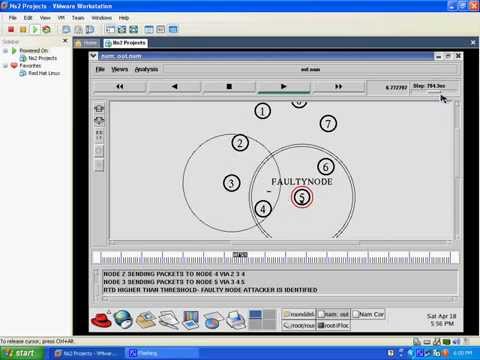Click the Nam animation timeline marker
The height and width of the screenshot is (360, 480).
(x=240, y=255)
